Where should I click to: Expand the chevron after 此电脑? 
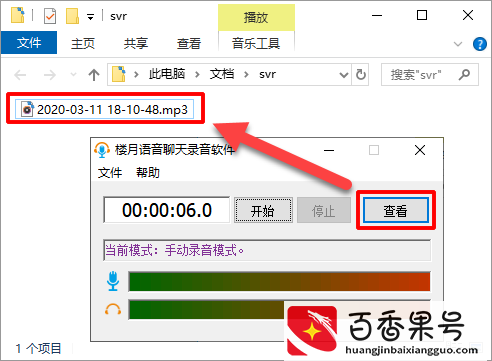197,74
